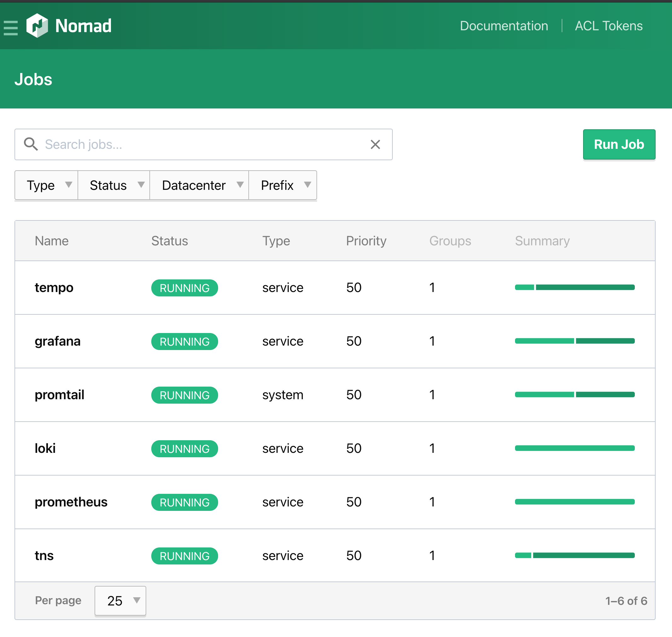Expand the Datacenter filter dropdown

tap(199, 185)
